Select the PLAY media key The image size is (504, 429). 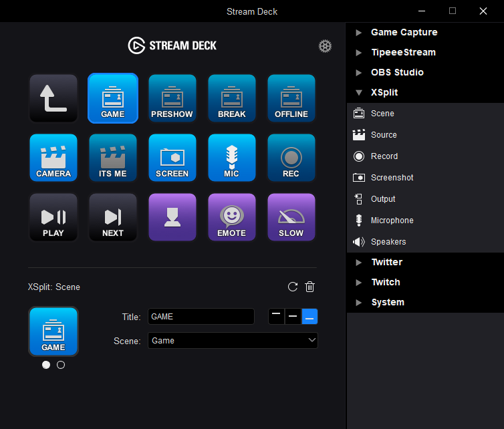(53, 217)
